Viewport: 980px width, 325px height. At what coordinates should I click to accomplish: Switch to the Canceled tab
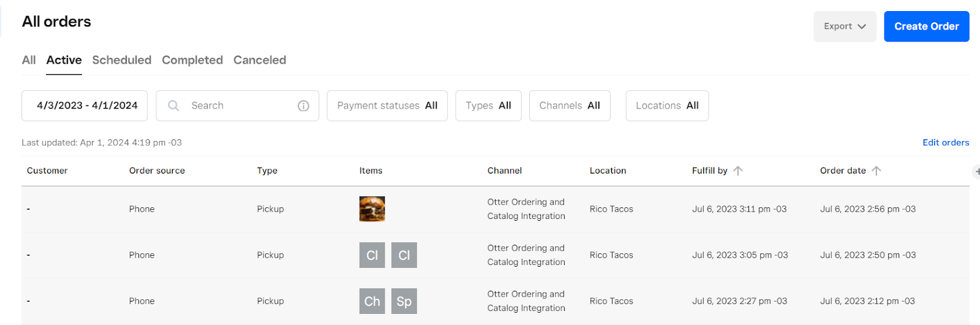[260, 60]
